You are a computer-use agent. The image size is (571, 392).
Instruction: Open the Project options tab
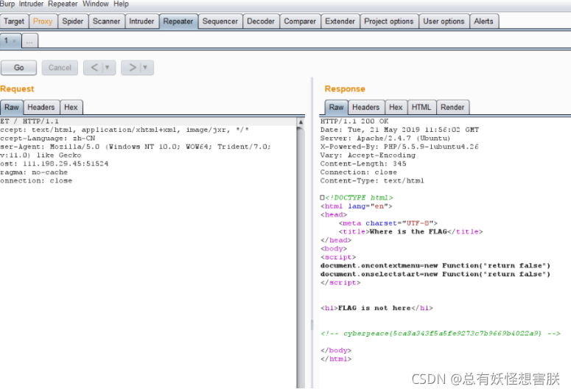pos(388,21)
